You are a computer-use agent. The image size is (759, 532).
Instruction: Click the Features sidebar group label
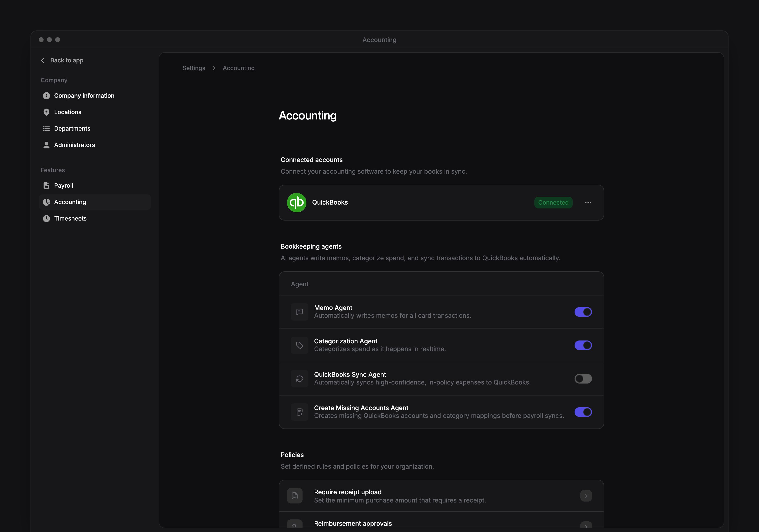point(53,170)
